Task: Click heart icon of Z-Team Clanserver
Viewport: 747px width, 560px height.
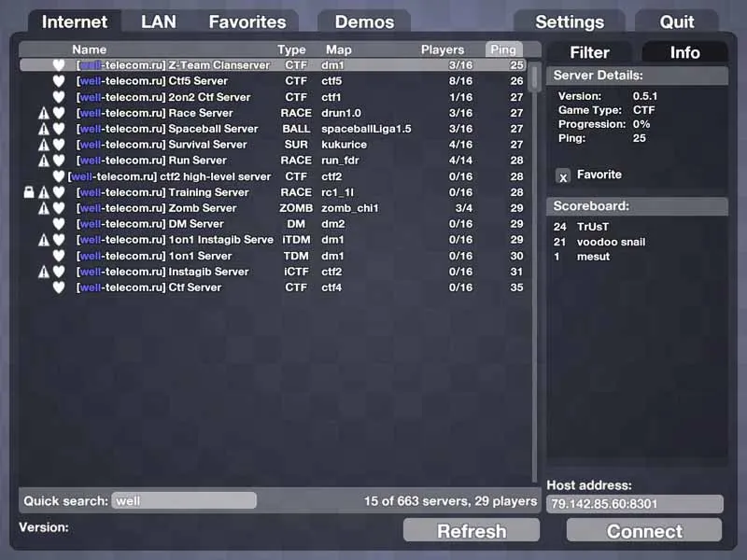Action: (59, 65)
